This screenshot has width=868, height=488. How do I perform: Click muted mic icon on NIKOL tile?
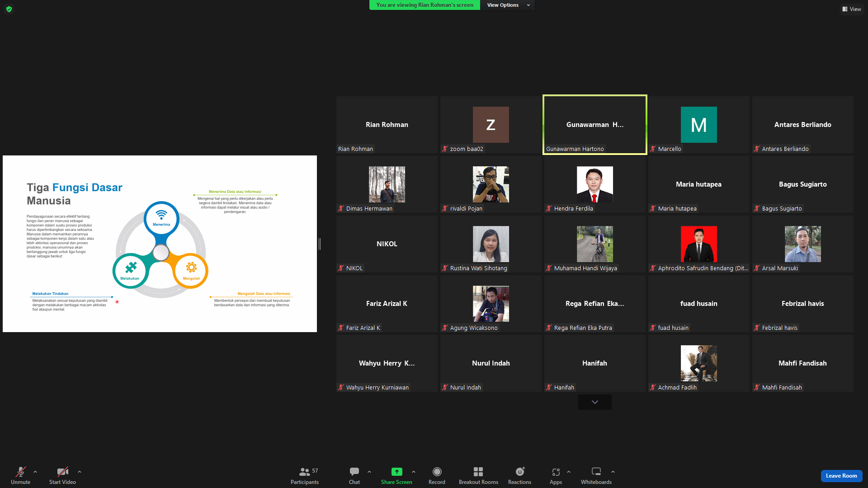pyautogui.click(x=341, y=268)
